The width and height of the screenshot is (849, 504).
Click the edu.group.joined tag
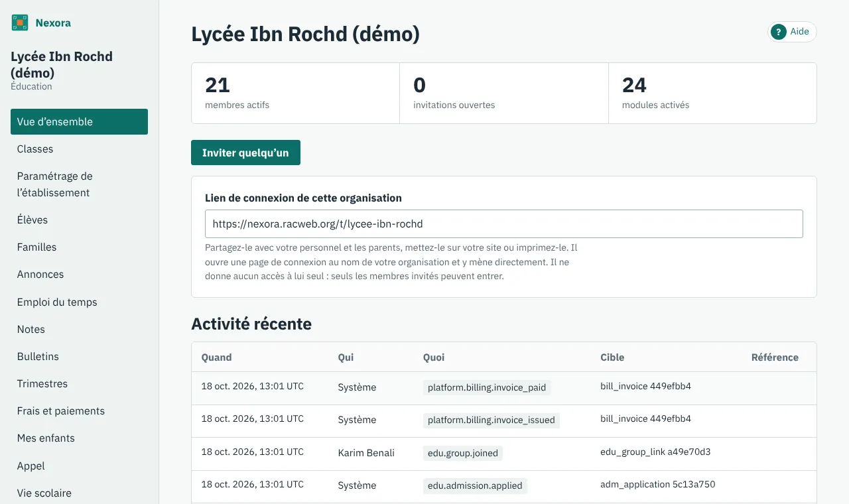(463, 453)
